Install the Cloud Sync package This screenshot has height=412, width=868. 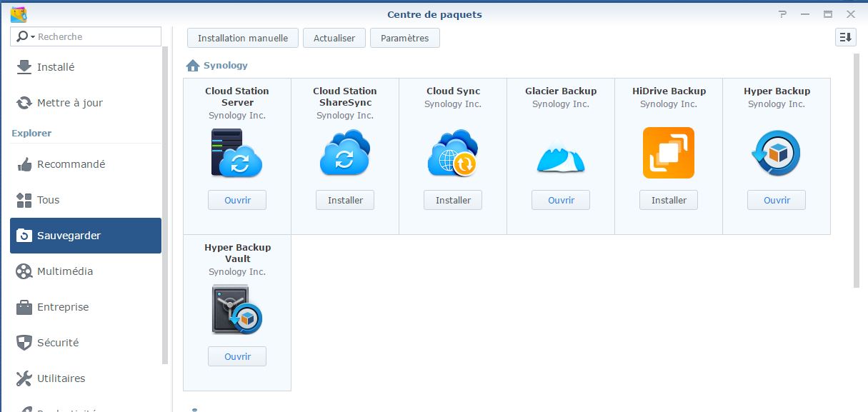click(x=453, y=201)
